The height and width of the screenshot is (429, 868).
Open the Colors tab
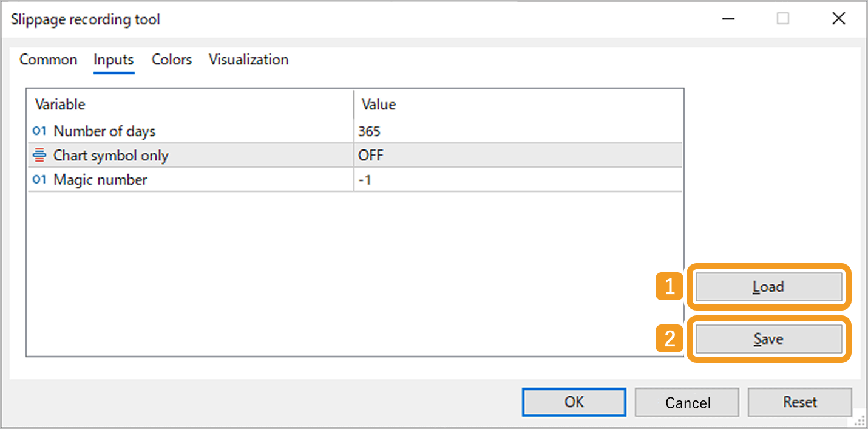click(172, 60)
